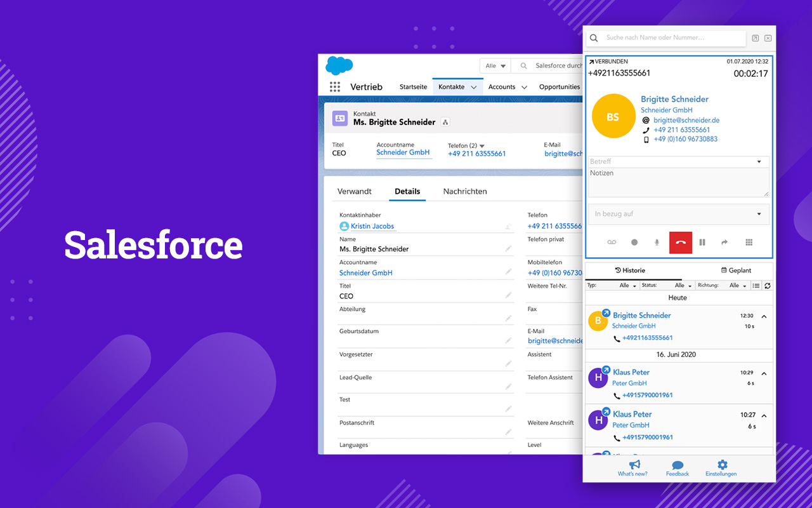The image size is (812, 508).
Task: Open the Richtung filter dropdown
Action: point(738,286)
